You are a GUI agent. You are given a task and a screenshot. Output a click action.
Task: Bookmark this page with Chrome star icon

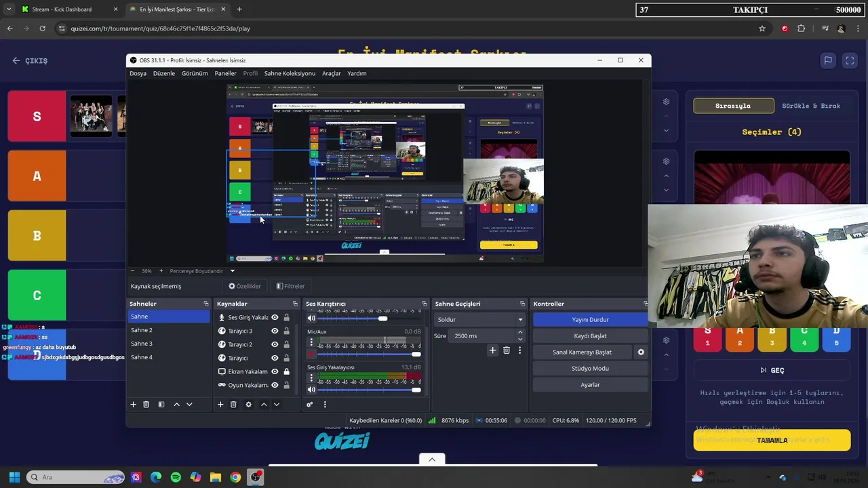[x=762, y=28]
